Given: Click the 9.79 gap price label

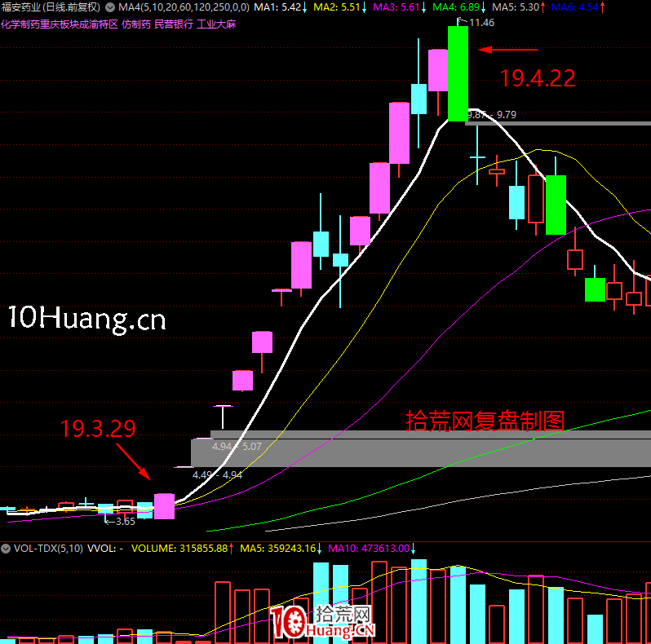Looking at the screenshot, I should point(507,114).
